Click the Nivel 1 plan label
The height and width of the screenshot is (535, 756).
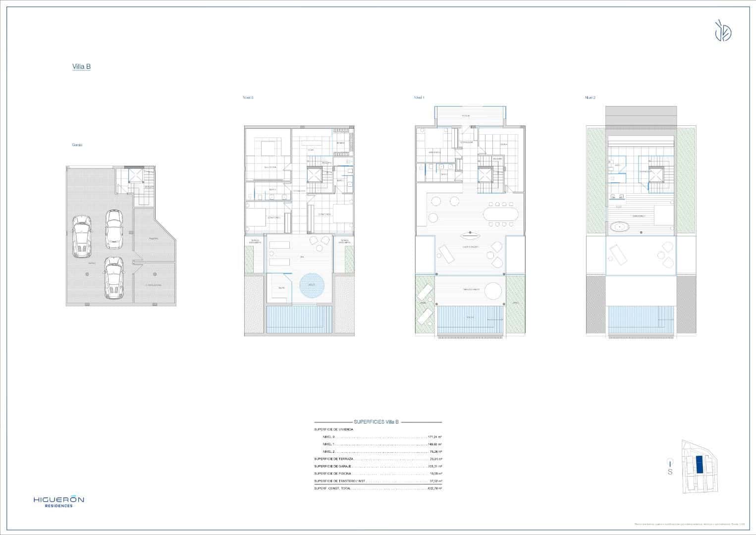419,98
